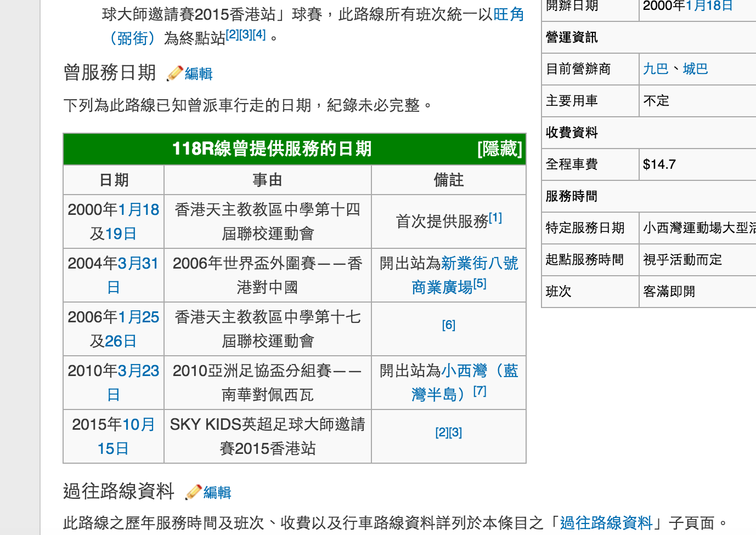Open footnote [1] beside 首次提供服務
Viewport: 756px width, 535px height.
pos(495,218)
